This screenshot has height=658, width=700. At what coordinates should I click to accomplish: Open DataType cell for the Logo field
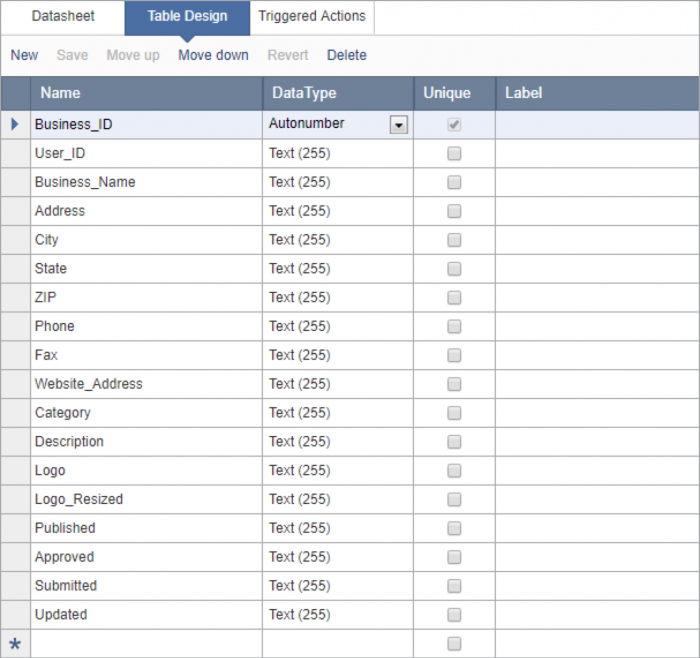click(x=338, y=471)
